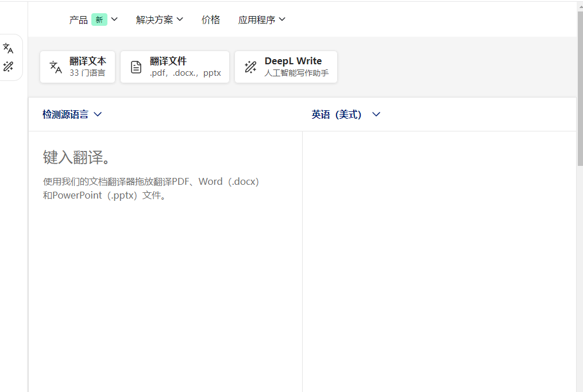This screenshot has width=583, height=392.
Task: Click the chevron beside 英语 (美式)
Action: coord(376,114)
